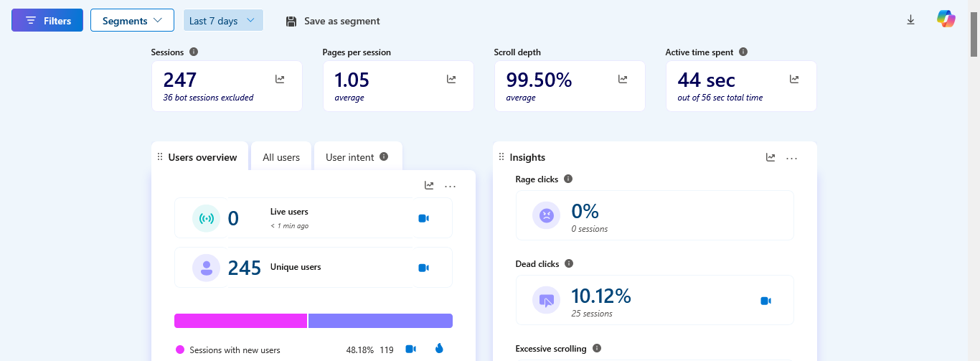Open the trend chart icon in Scroll depth card
This screenshot has height=361, width=980.
point(623,79)
